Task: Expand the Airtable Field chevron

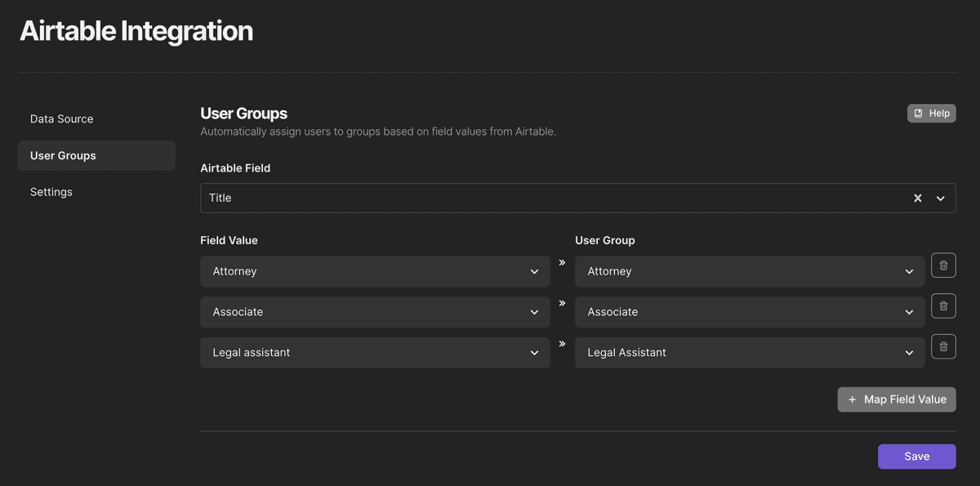Action: [x=941, y=198]
